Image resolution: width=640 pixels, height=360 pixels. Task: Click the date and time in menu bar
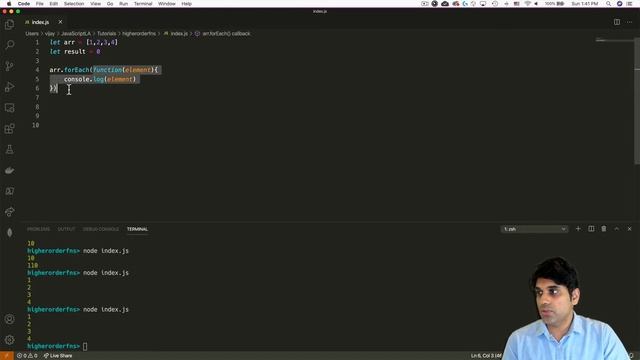(584, 4)
